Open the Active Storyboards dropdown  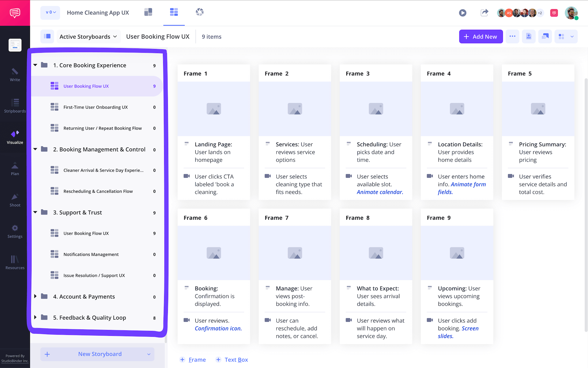[88, 36]
